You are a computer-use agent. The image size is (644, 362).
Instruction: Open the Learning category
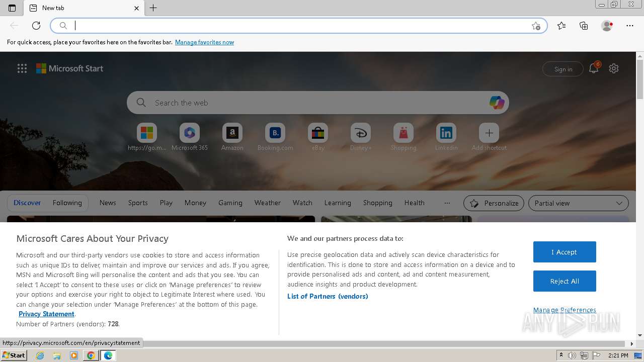coord(338,203)
